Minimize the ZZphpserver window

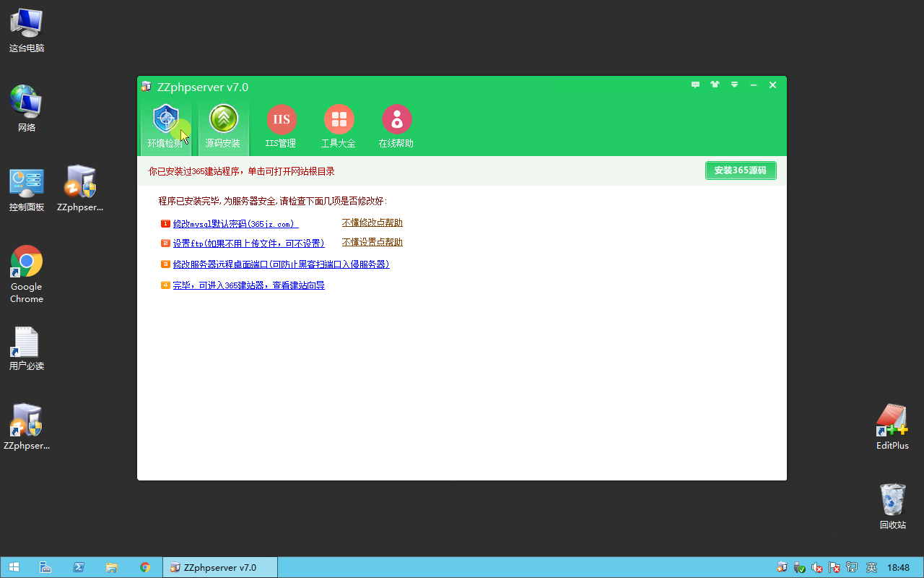tap(754, 85)
